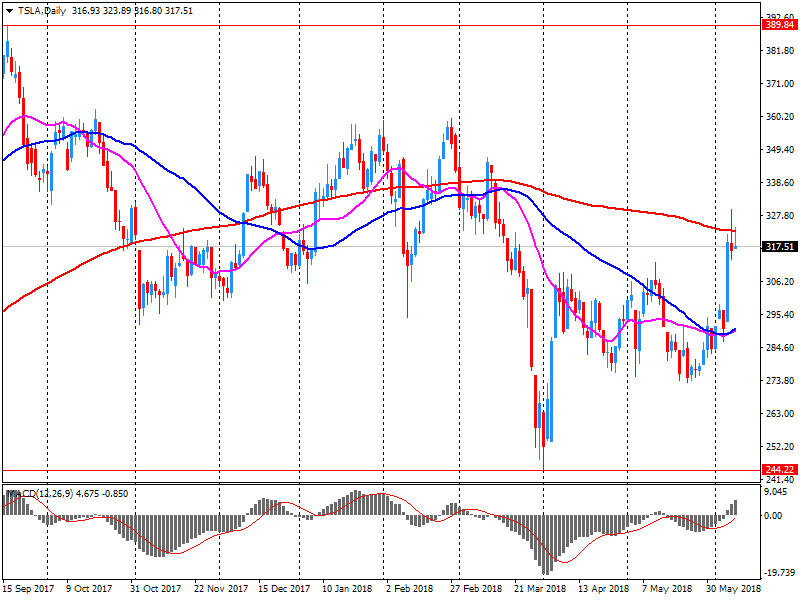Click the 15 Sep 2017 date label
This screenshot has width=800, height=600.
[28, 588]
